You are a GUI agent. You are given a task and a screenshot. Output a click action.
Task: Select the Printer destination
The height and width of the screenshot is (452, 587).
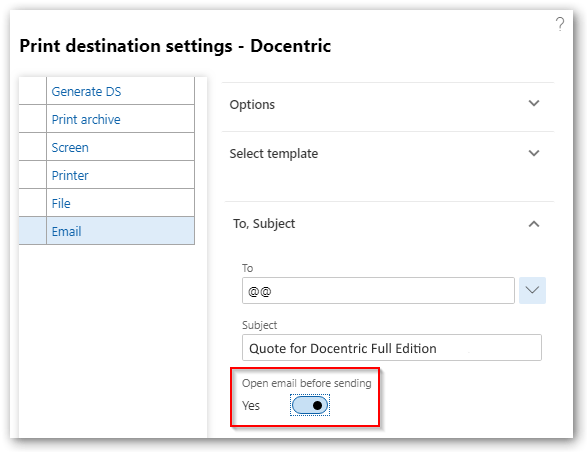[70, 175]
